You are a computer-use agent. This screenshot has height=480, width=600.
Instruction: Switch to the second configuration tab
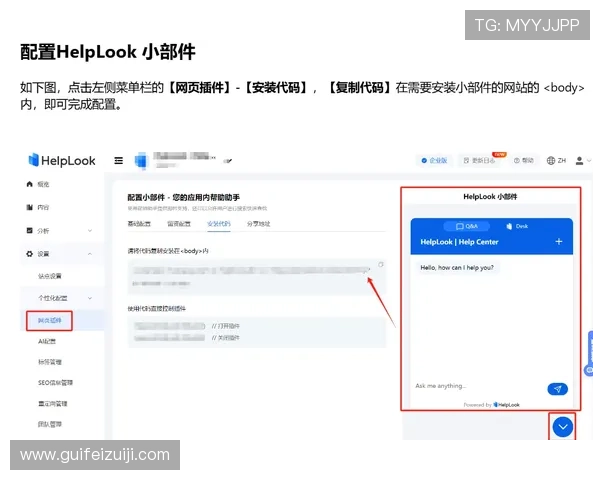(x=179, y=224)
